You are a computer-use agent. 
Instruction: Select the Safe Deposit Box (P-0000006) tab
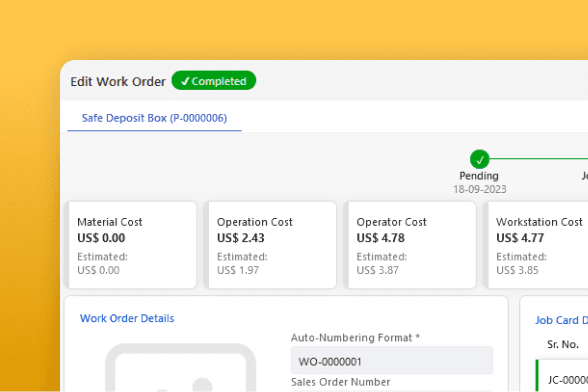pos(154,119)
